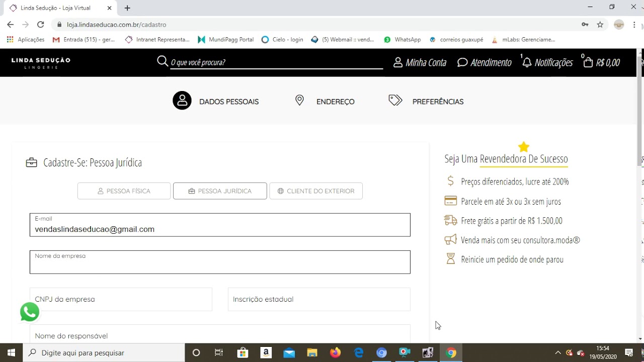644x362 pixels.
Task: Click the browser forward arrow
Action: pyautogui.click(x=25, y=24)
